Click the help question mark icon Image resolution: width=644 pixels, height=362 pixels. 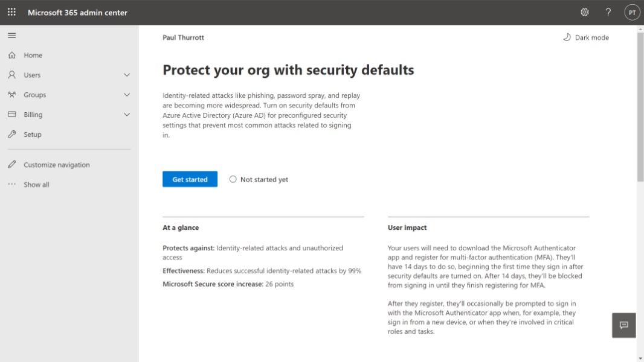608,12
